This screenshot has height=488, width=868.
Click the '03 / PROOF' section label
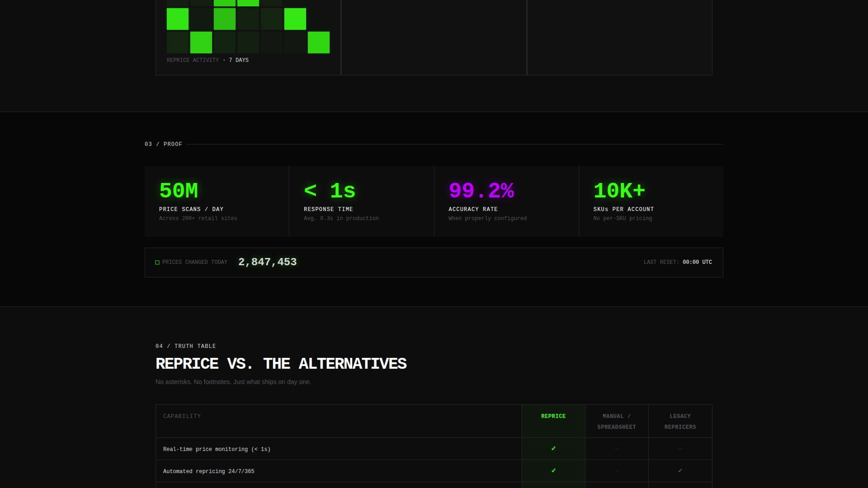pos(163,144)
